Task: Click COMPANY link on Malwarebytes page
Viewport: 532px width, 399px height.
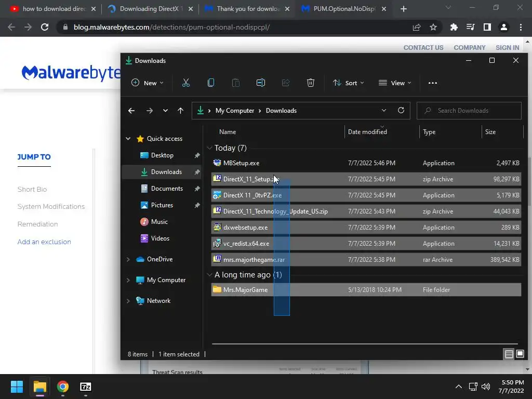Action: pyautogui.click(x=470, y=47)
